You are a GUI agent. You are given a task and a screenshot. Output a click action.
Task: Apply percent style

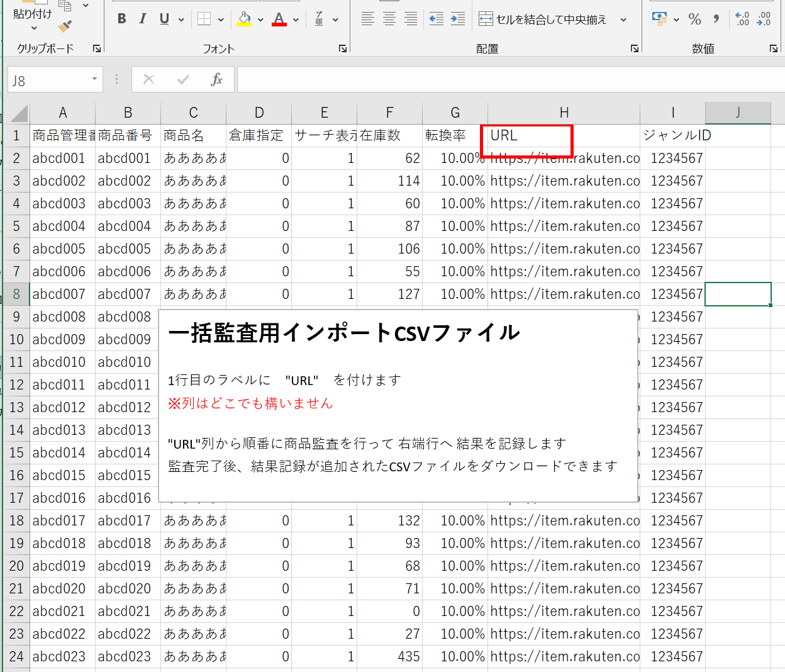(x=694, y=19)
